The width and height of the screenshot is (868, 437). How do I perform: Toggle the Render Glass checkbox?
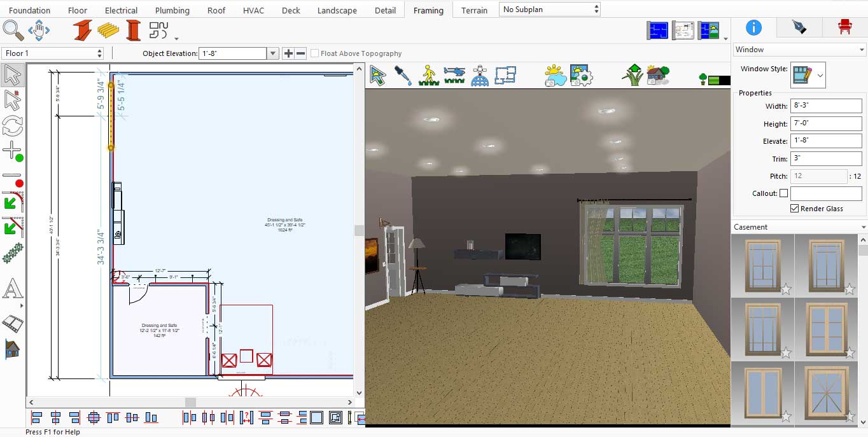point(795,209)
